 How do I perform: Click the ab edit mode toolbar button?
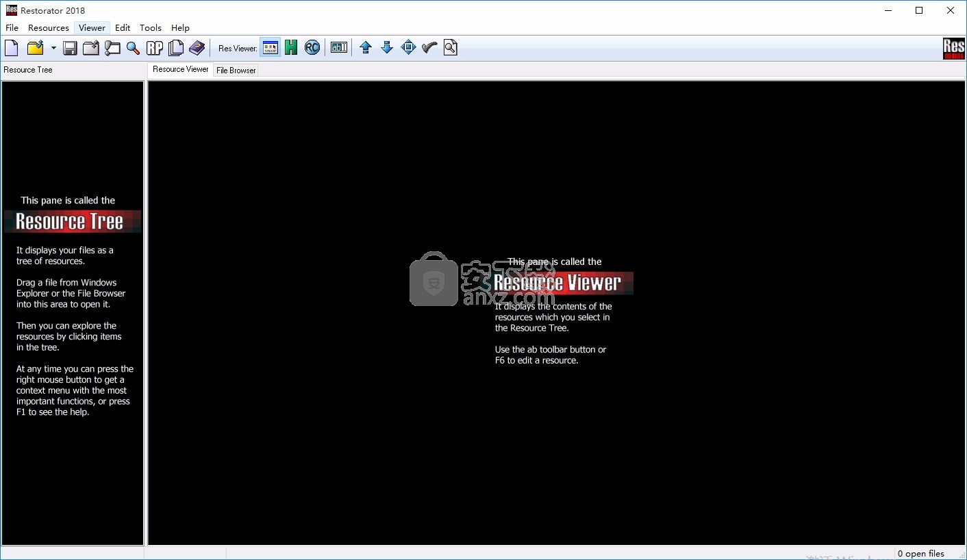click(339, 48)
